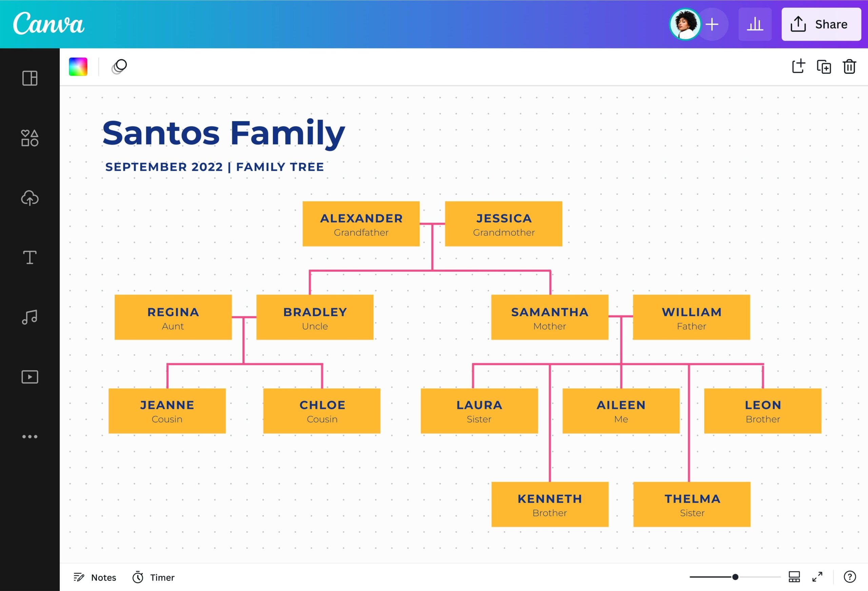This screenshot has height=591, width=868.
Task: Duplicate the current page
Action: click(x=824, y=67)
